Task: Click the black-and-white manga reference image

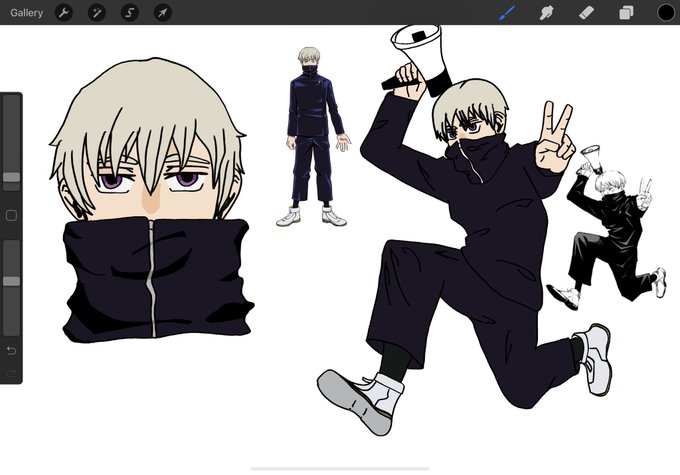Action: pyautogui.click(x=607, y=227)
